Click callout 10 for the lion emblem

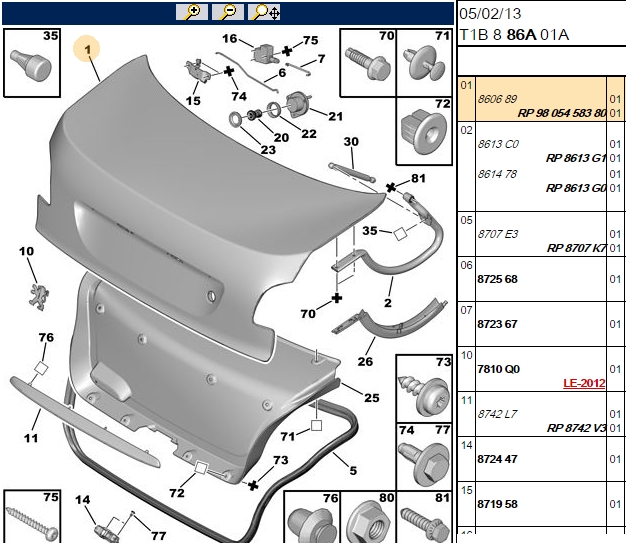click(26, 251)
